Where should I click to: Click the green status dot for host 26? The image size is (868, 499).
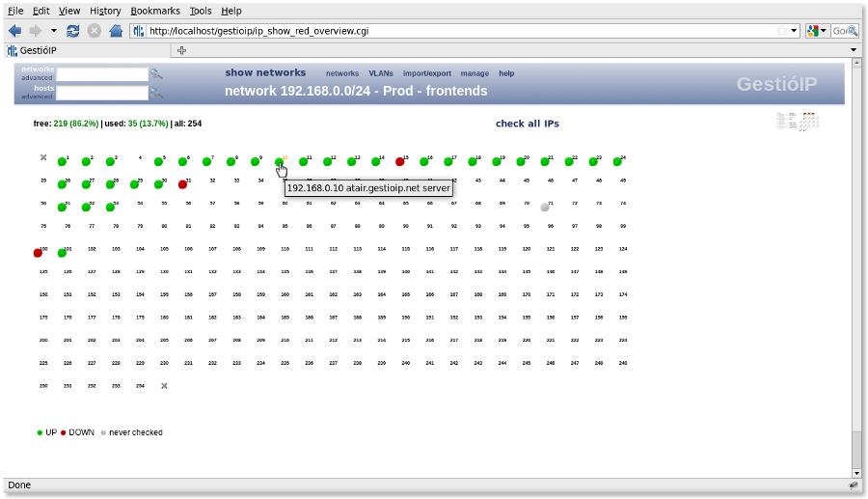(62, 184)
